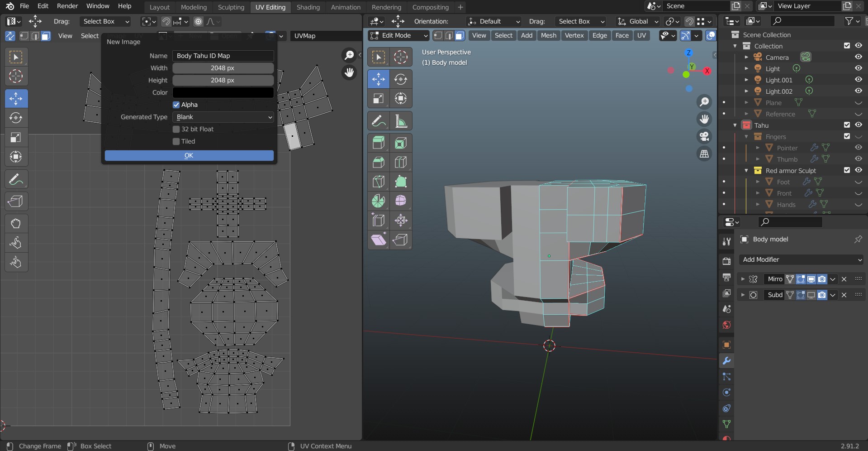868x451 pixels.
Task: Select the Bevel tool
Action: tap(378, 162)
